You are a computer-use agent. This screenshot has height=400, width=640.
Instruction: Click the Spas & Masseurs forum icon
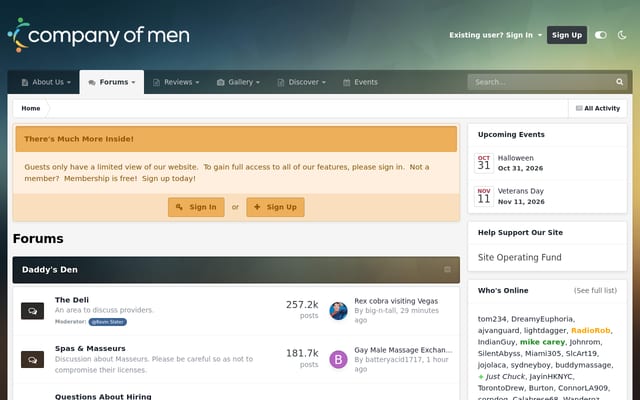click(x=33, y=360)
